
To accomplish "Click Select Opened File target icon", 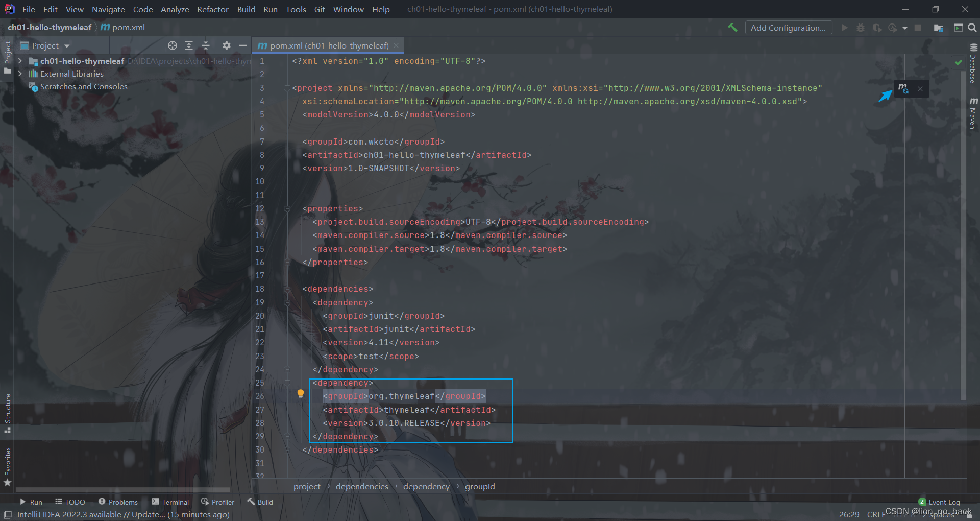I will [173, 45].
